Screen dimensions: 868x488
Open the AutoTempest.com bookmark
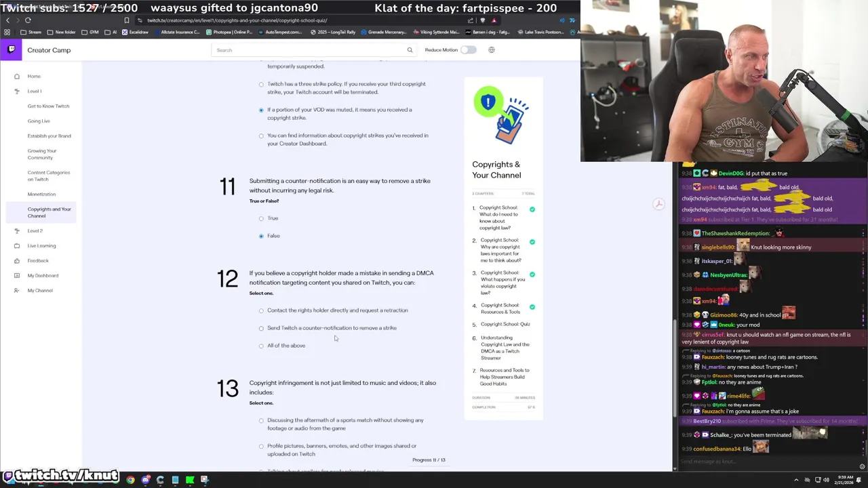click(x=280, y=32)
